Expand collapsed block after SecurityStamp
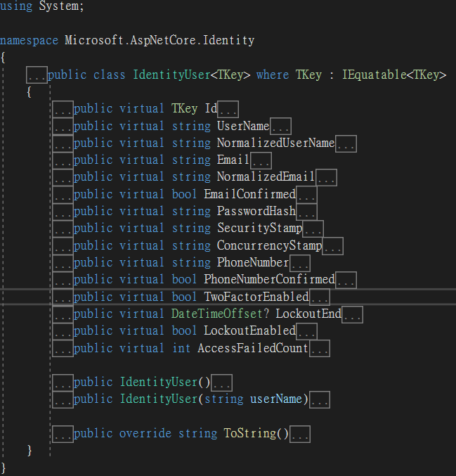This screenshot has width=456, height=476. pyautogui.click(x=313, y=229)
